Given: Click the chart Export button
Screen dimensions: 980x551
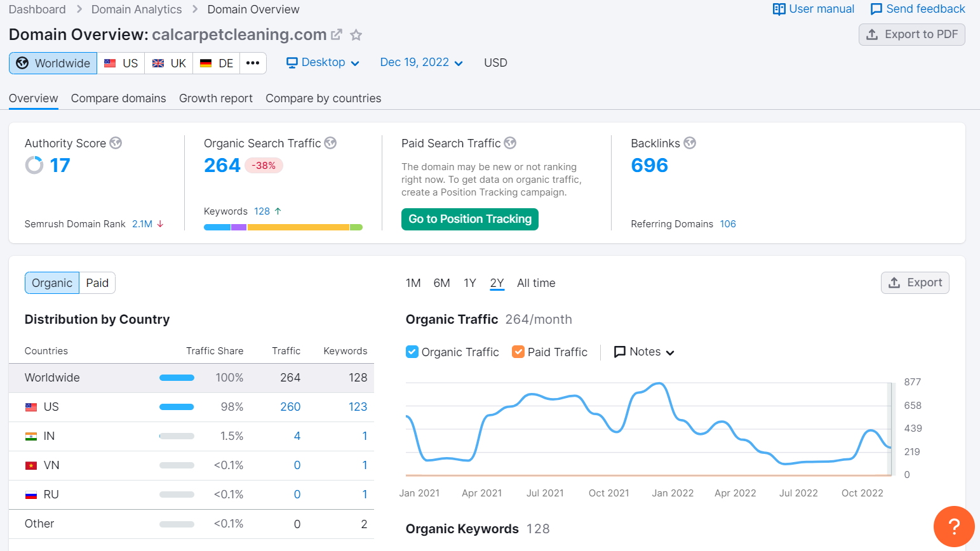Looking at the screenshot, I should (x=915, y=282).
